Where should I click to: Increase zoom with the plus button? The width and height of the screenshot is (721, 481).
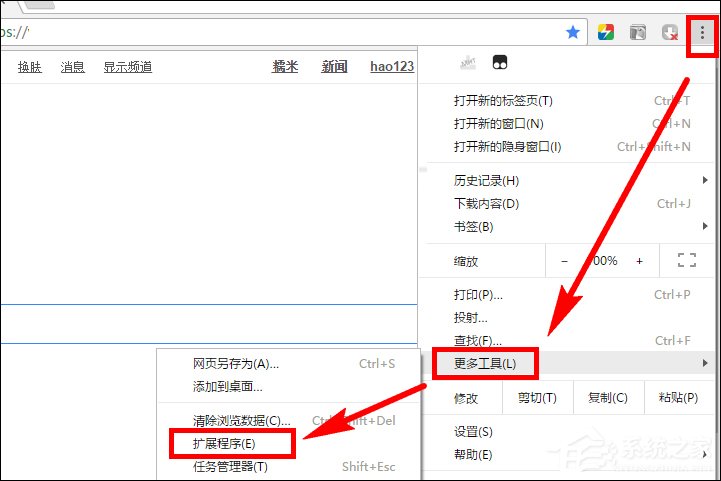pos(640,261)
